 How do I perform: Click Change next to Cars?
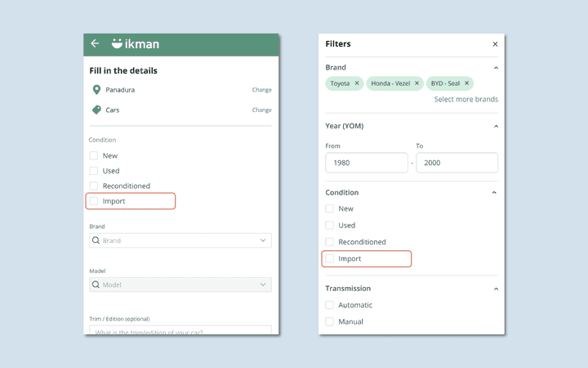click(262, 110)
